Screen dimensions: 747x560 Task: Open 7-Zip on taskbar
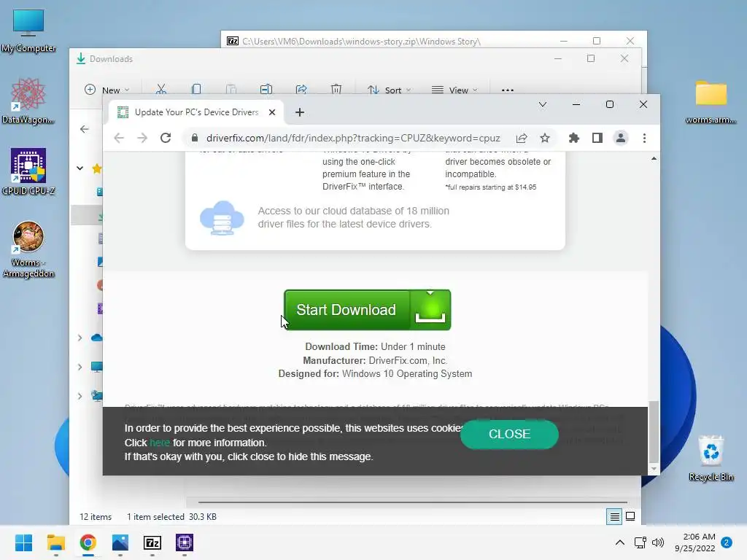point(152,542)
